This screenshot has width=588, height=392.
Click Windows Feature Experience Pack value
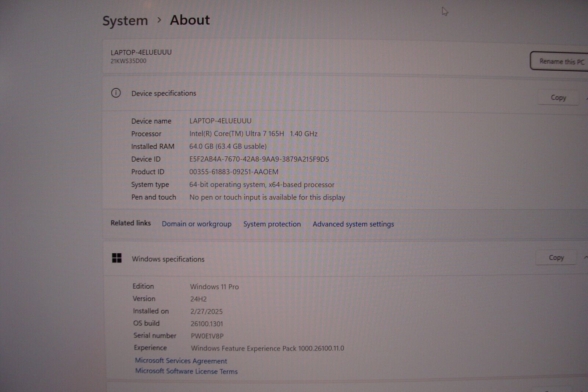pos(268,348)
